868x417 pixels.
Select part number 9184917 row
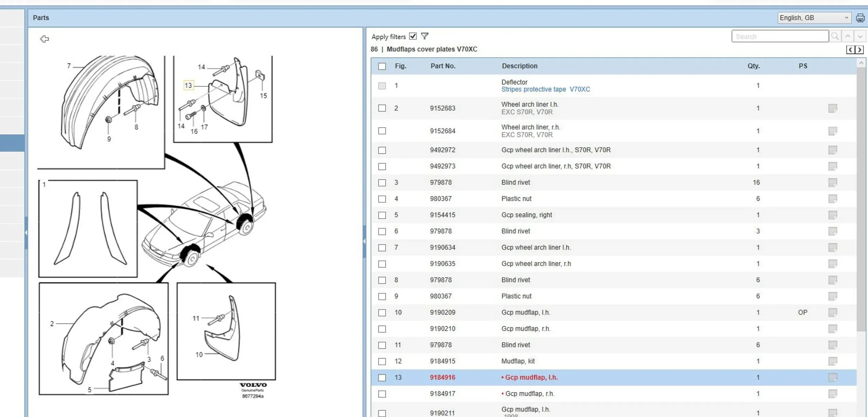coord(442,394)
